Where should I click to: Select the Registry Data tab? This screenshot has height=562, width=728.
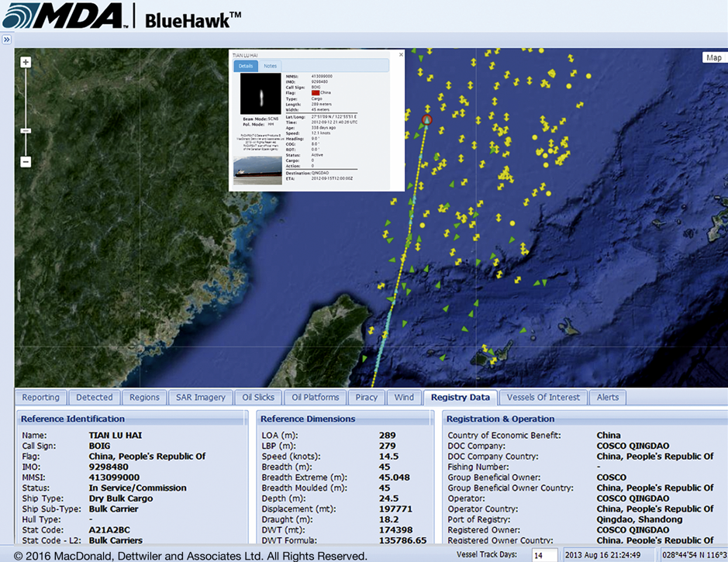tap(460, 398)
